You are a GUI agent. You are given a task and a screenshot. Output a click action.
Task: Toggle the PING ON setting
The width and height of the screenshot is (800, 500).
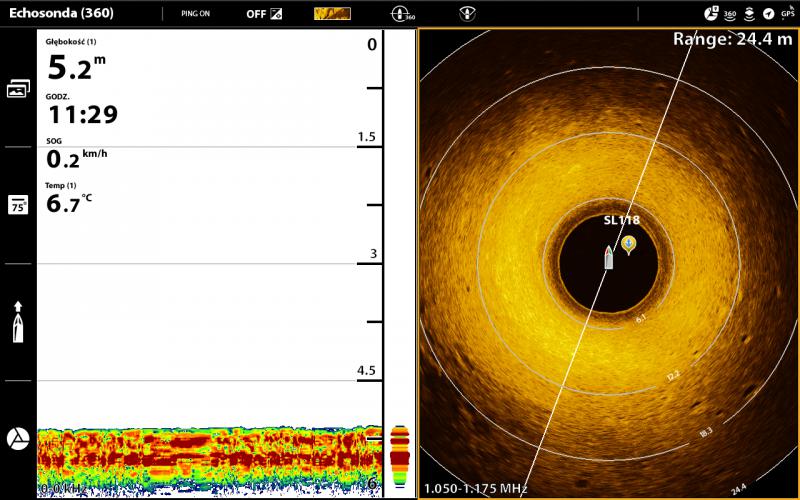pyautogui.click(x=196, y=14)
